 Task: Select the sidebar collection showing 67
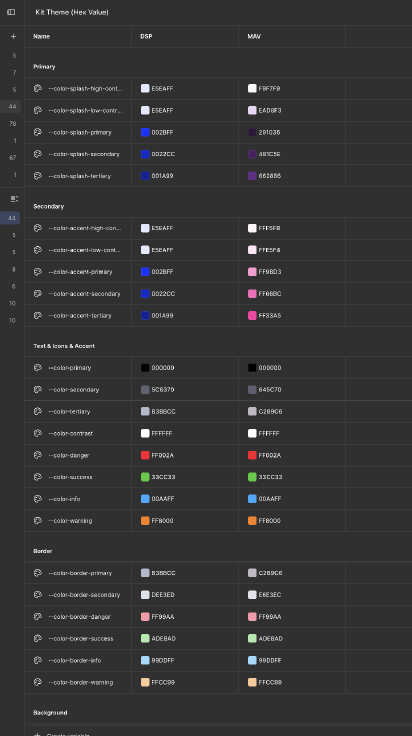[x=13, y=158]
